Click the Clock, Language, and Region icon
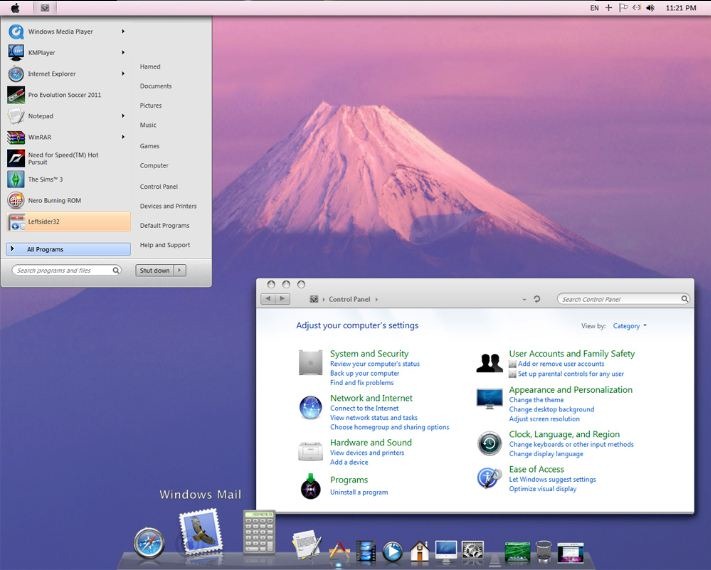Screen dimensions: 711x570 tap(490, 443)
